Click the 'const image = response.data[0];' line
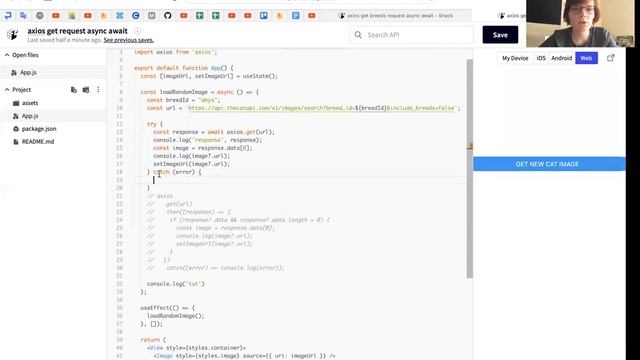 pos(203,148)
